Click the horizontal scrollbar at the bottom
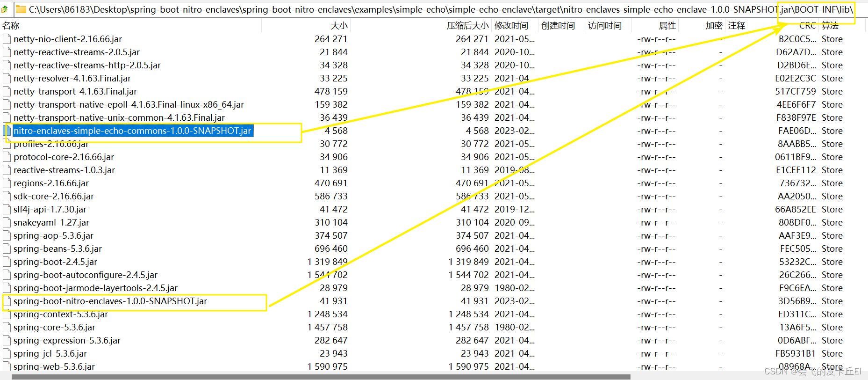 tap(321, 376)
